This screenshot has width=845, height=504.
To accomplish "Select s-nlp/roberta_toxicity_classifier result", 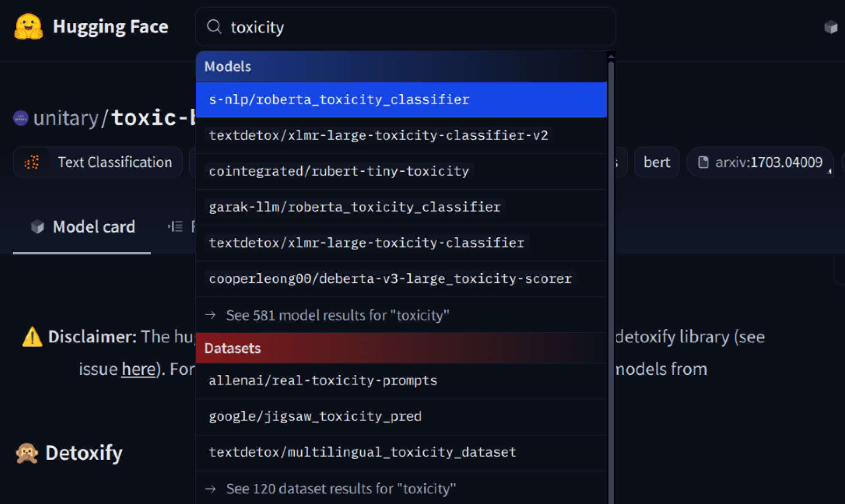I will point(401,100).
